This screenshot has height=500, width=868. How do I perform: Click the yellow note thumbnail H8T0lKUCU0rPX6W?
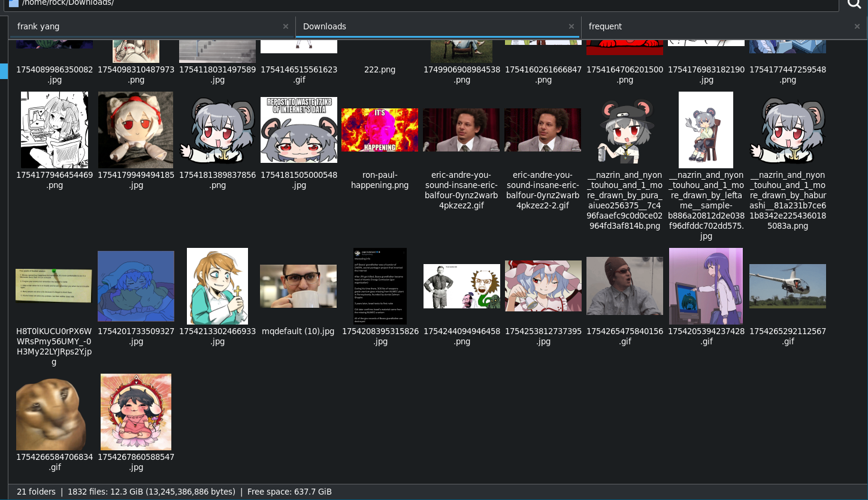click(x=54, y=286)
